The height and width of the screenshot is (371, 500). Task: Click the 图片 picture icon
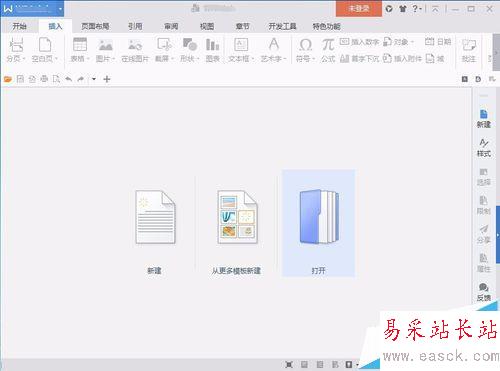pos(105,45)
